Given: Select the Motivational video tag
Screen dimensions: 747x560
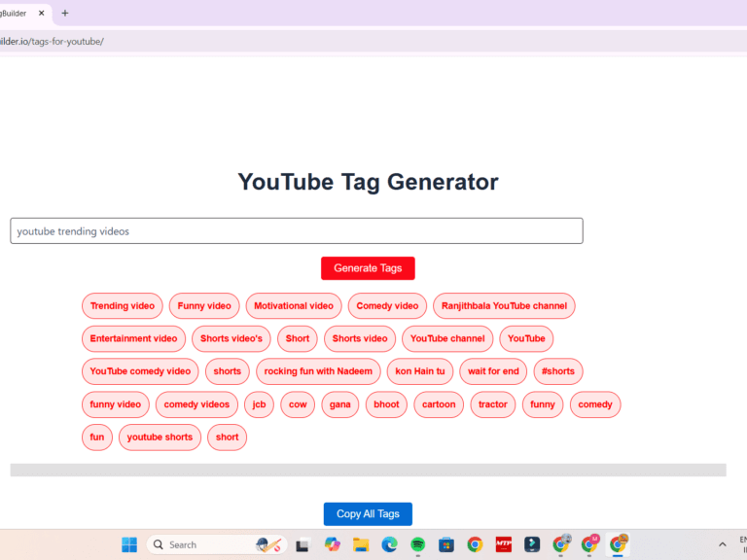Looking at the screenshot, I should point(294,305).
